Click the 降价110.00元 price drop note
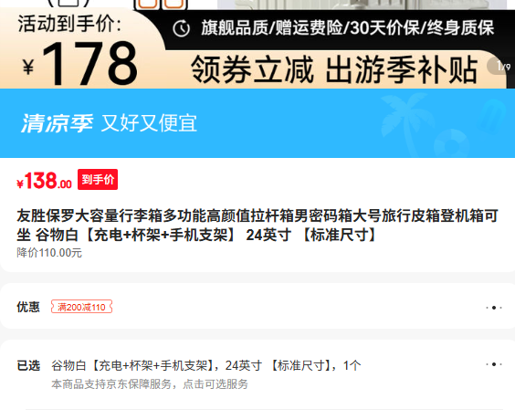The width and height of the screenshot is (515, 420). 49,253
